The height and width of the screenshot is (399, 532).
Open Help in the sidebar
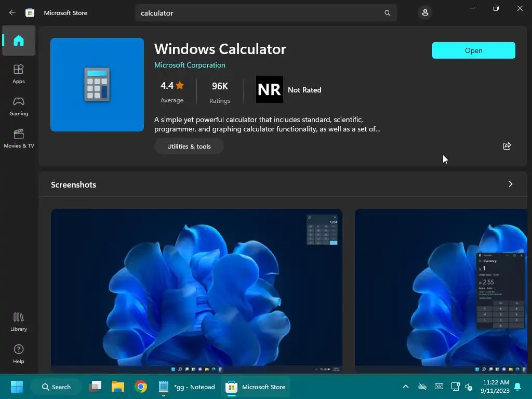19,354
